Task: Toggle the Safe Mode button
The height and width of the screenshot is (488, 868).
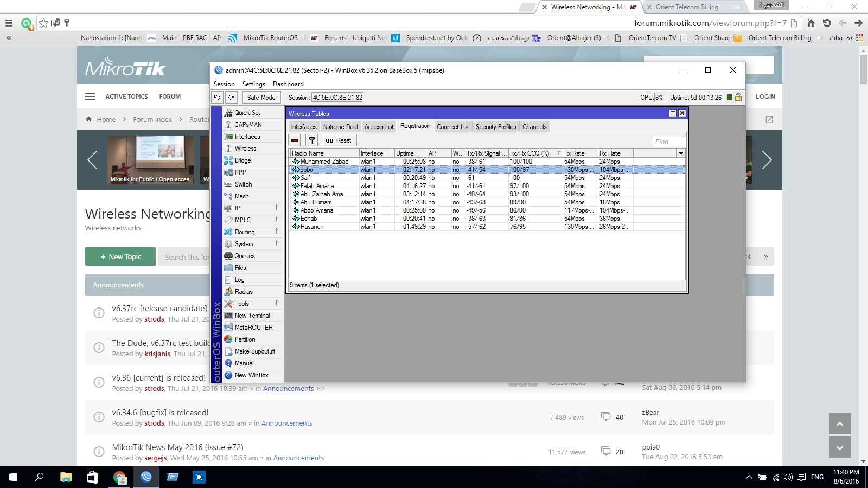Action: coord(261,98)
